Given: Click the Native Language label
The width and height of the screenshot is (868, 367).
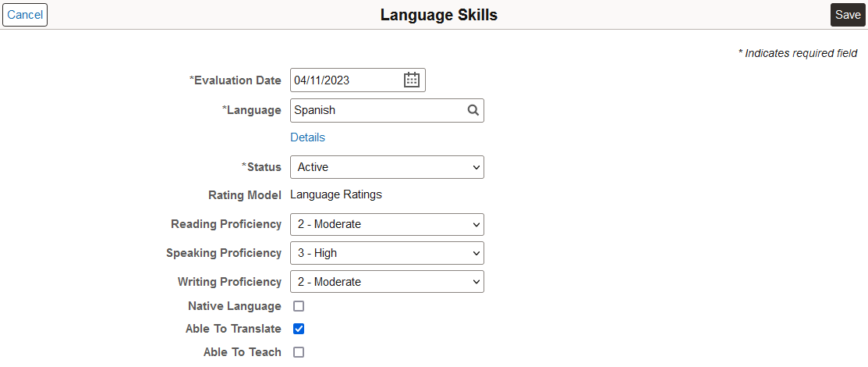Looking at the screenshot, I should coord(235,306).
